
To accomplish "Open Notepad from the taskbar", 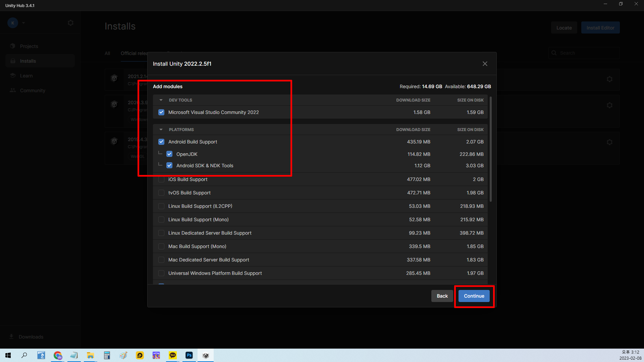I will (x=74, y=355).
